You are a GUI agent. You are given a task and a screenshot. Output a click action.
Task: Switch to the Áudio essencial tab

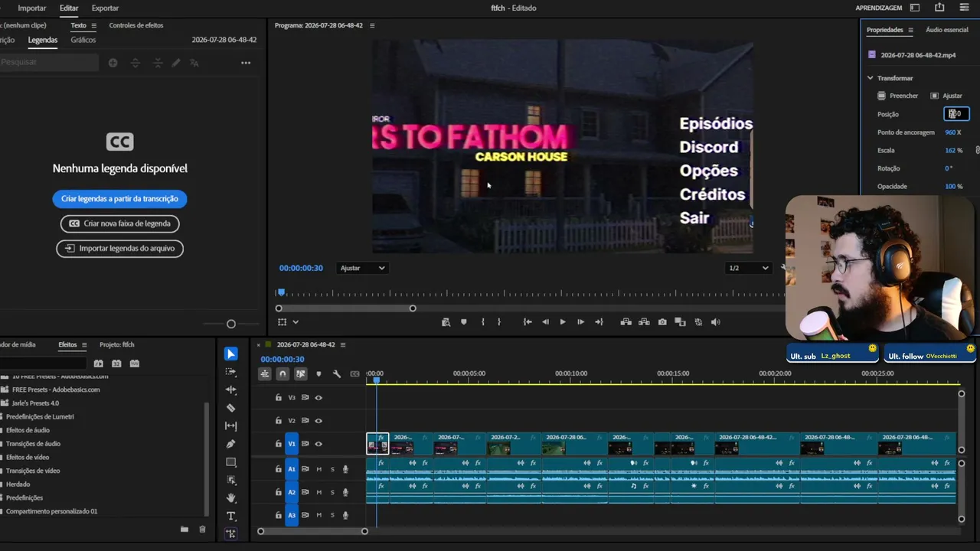pos(947,30)
